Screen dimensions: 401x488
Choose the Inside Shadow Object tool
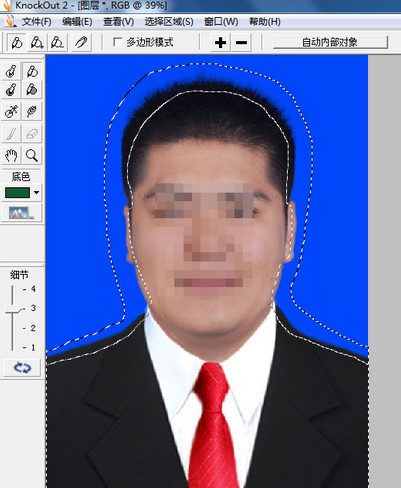(x=11, y=90)
